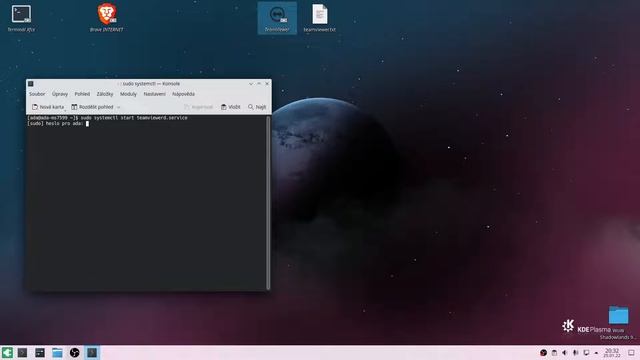The image size is (640, 360).
Task: Click the Vložit paste button
Action: [231, 107]
